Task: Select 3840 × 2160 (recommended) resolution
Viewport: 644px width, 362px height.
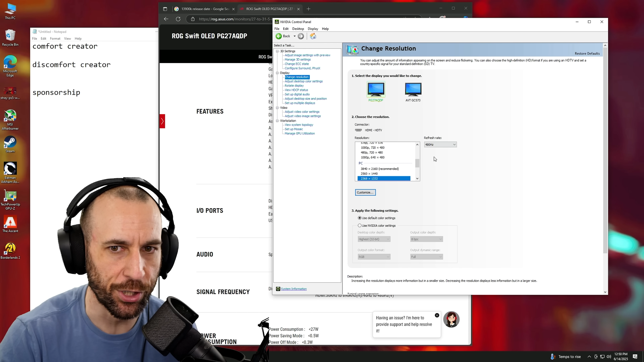Action: click(380, 169)
